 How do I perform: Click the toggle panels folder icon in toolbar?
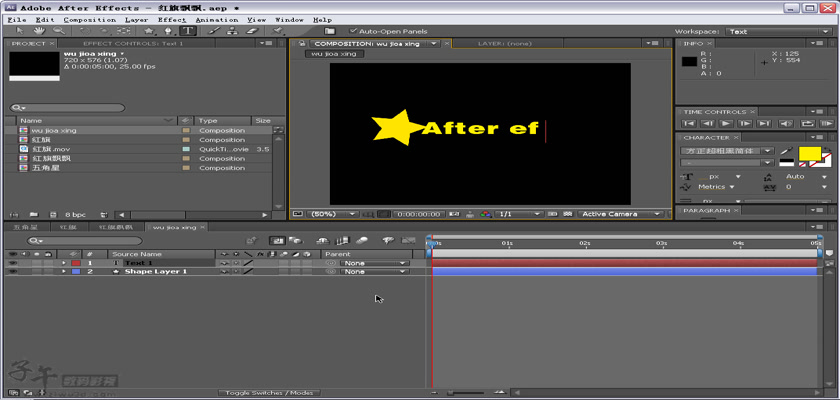click(x=329, y=32)
